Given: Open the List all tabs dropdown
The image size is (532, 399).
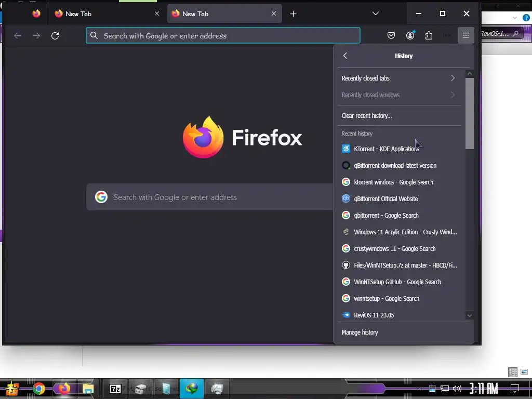Looking at the screenshot, I should coord(376,14).
